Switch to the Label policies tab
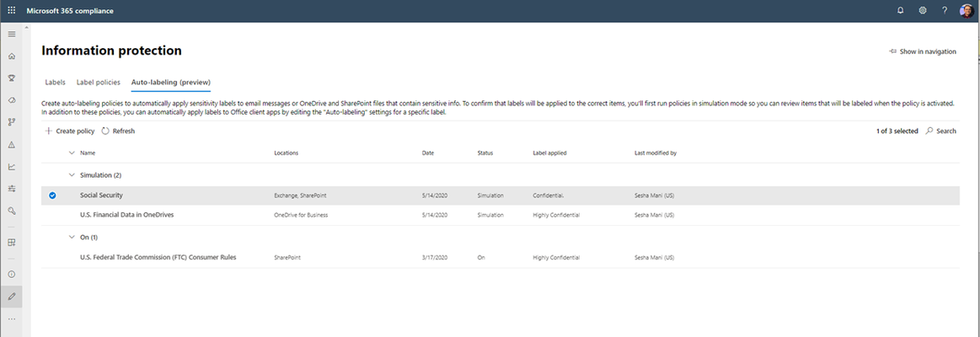This screenshot has width=980, height=337. point(98,82)
